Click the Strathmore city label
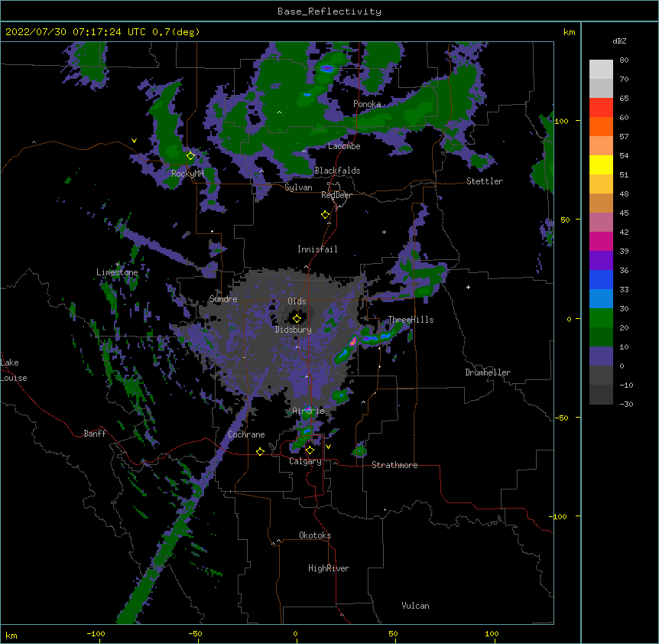The width and height of the screenshot is (659, 644). click(394, 465)
